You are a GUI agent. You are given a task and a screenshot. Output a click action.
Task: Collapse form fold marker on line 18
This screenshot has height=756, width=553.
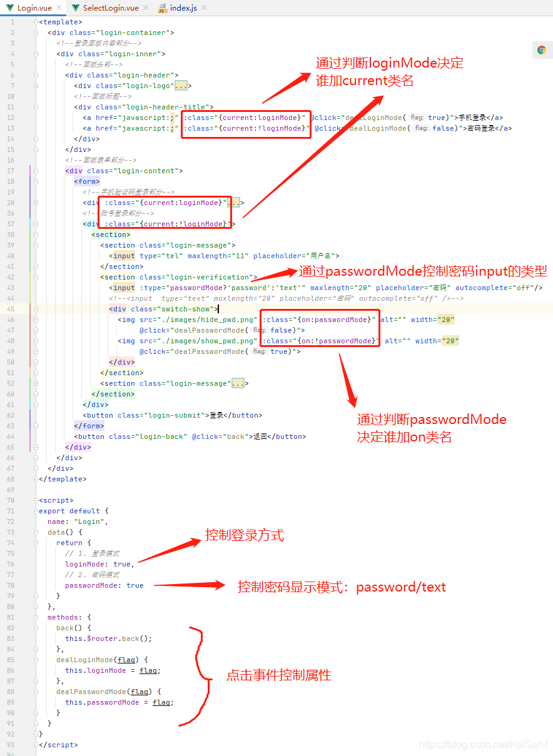[35, 181]
